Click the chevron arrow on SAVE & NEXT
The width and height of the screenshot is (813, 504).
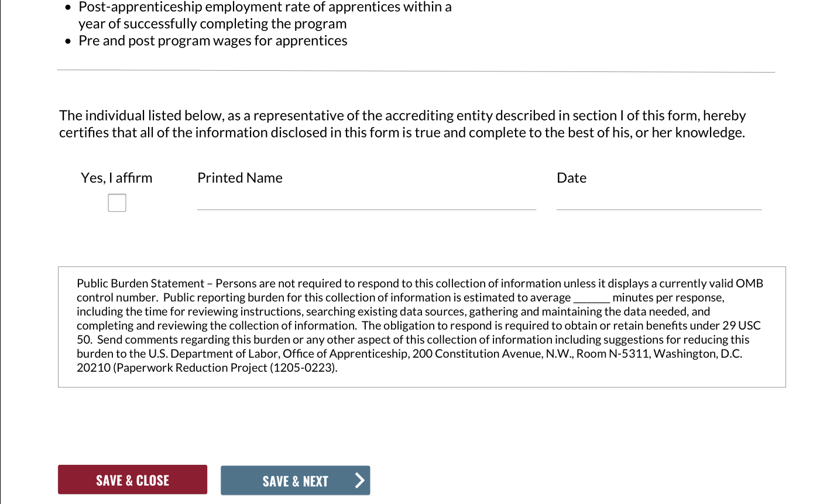click(x=359, y=481)
